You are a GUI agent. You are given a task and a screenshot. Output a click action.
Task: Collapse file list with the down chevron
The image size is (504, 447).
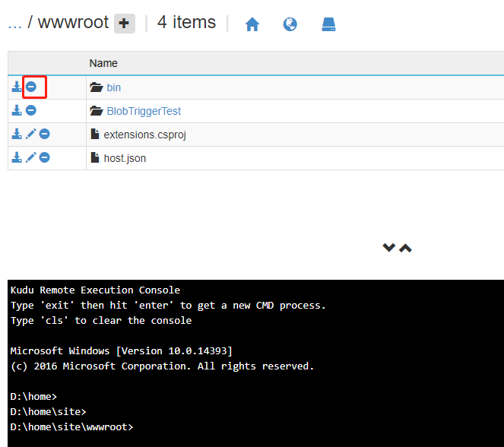coord(388,248)
